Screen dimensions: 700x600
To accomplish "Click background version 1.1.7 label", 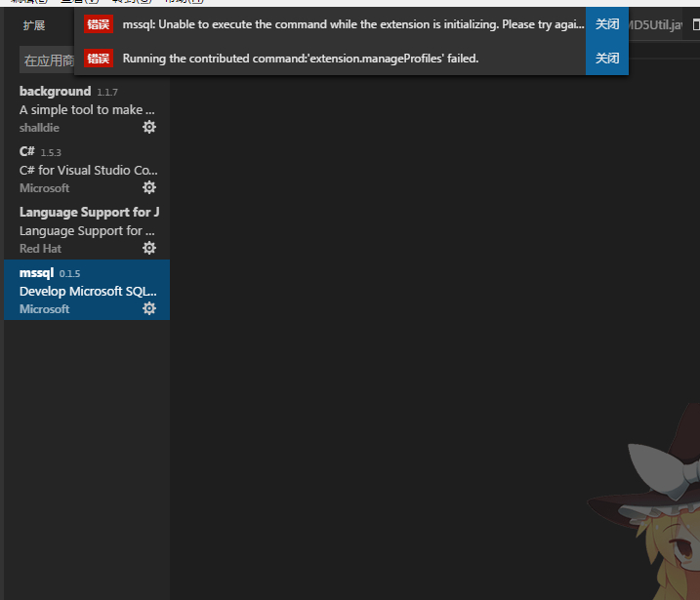I will point(107,93).
